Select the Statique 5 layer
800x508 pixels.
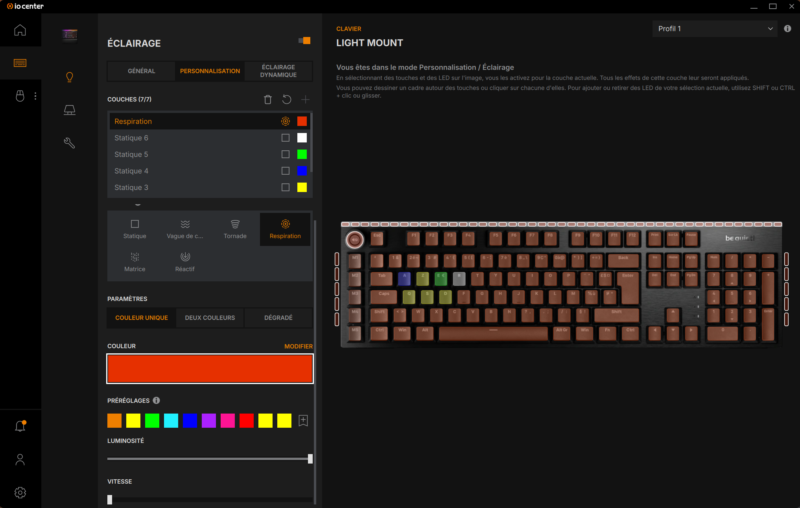(x=209, y=155)
